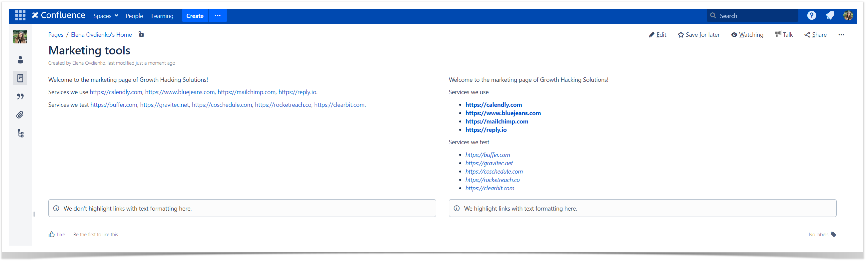Click the Like thumbs-up icon
The width and height of the screenshot is (868, 262).
tap(52, 235)
